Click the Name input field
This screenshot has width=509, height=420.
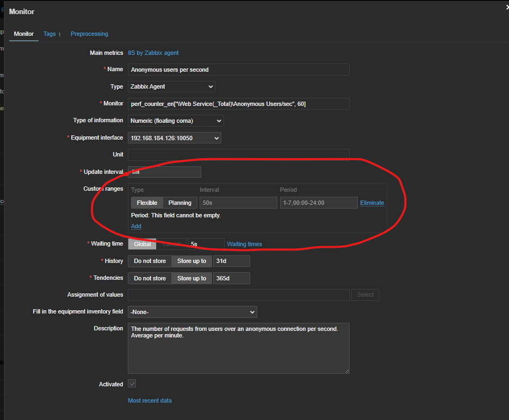tap(238, 70)
